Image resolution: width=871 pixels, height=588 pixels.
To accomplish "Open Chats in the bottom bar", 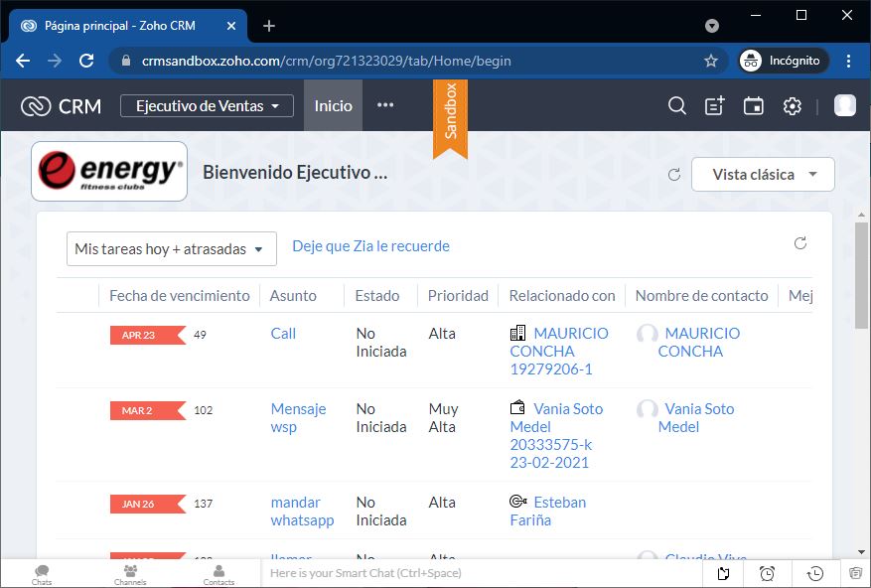I will tap(42, 574).
